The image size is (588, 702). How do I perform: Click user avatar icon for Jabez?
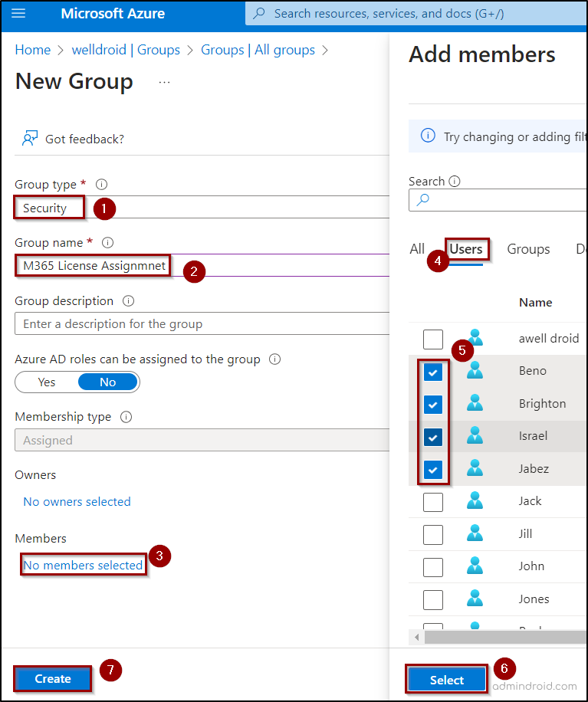[x=475, y=467]
